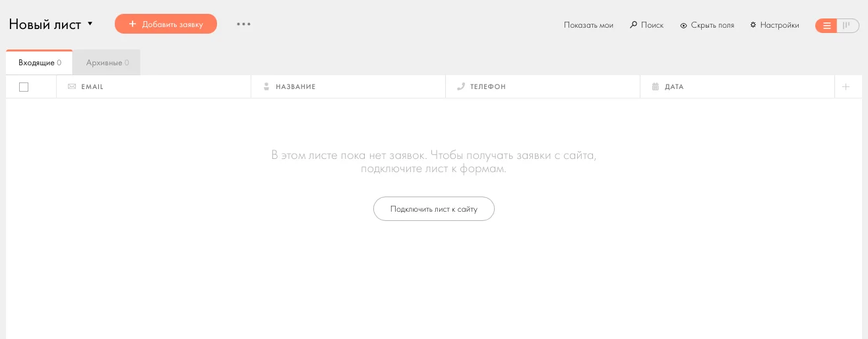
Task: Click the Название column header
Action: click(x=348, y=87)
